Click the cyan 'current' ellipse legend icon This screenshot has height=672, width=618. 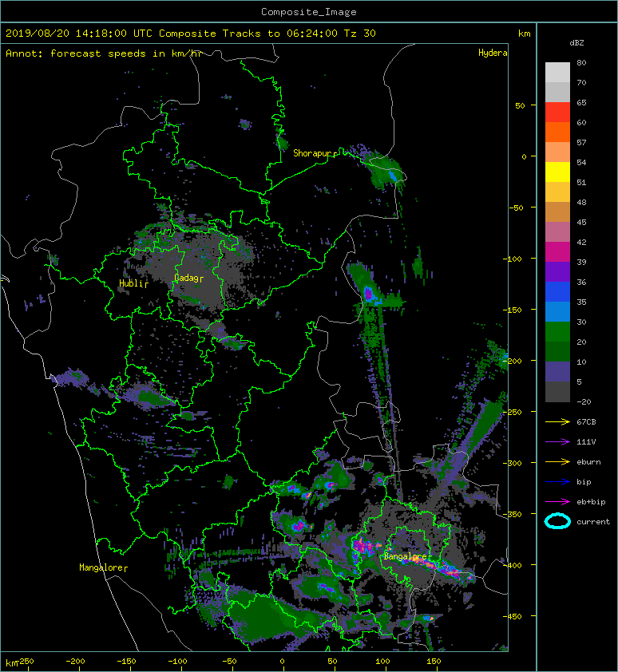coord(557,521)
